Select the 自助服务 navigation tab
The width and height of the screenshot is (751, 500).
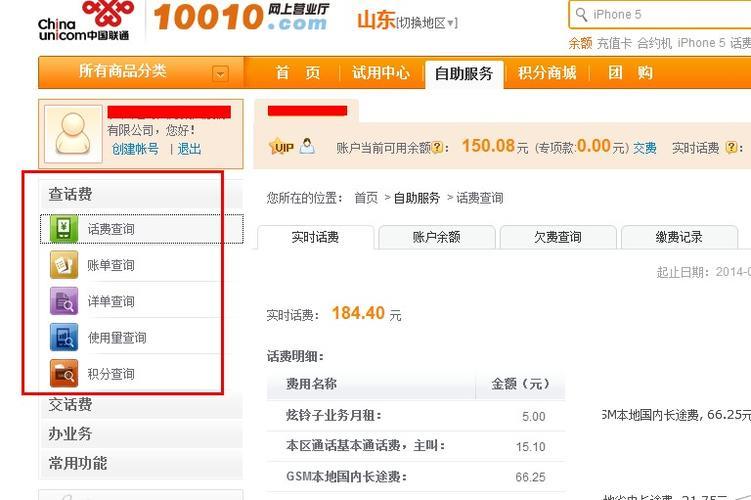(x=464, y=74)
